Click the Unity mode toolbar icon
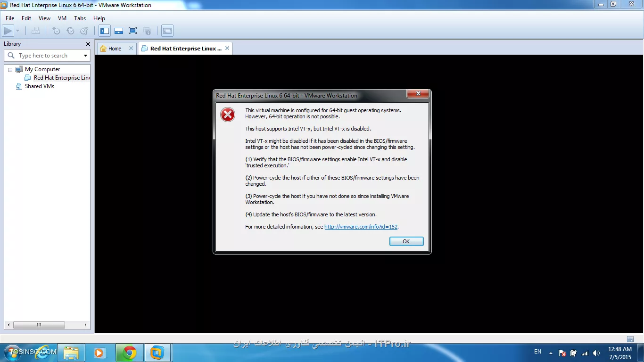This screenshot has width=644, height=362. pos(147,31)
